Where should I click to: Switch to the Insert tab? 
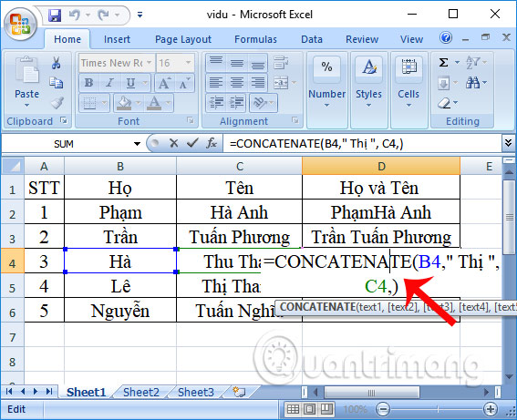[117, 39]
